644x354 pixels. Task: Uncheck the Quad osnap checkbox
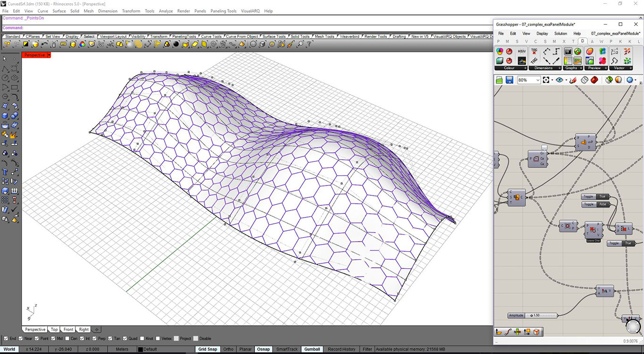(x=125, y=338)
